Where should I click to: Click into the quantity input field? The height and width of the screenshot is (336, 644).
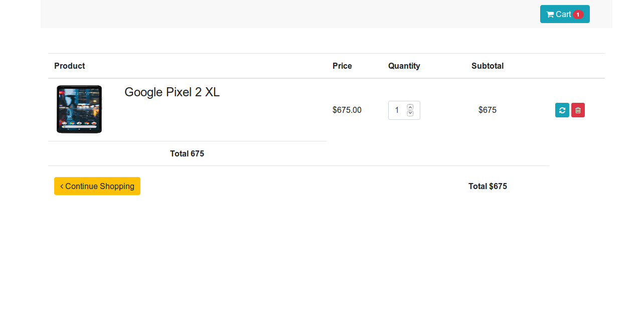click(x=397, y=110)
